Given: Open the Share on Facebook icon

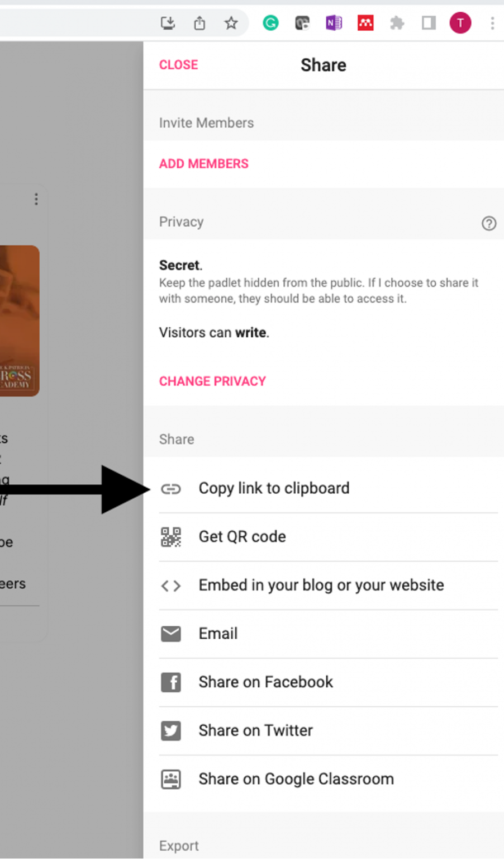Looking at the screenshot, I should pyautogui.click(x=171, y=682).
